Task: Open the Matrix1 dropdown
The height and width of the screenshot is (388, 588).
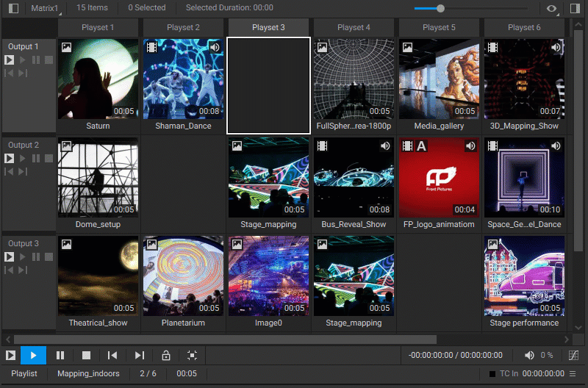Action: coord(46,8)
